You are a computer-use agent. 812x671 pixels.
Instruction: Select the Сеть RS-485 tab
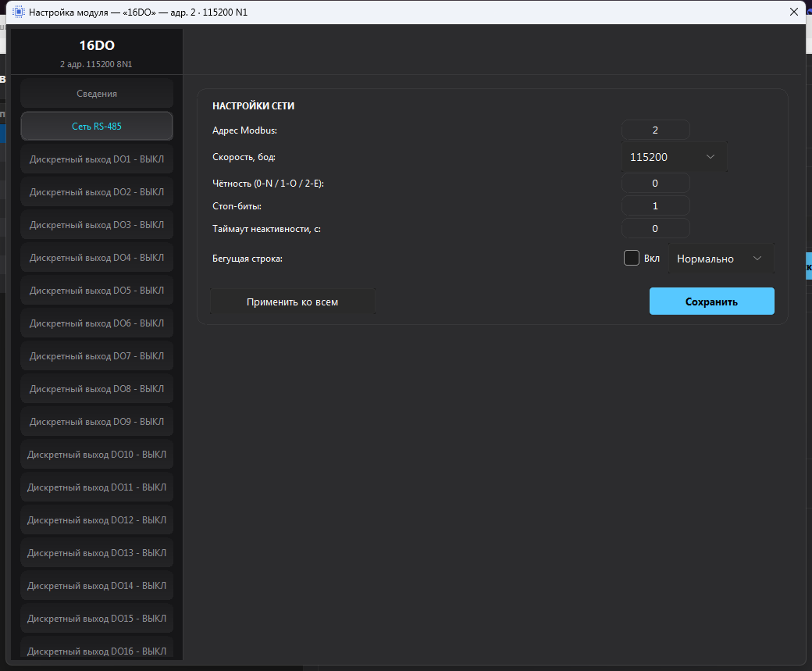[97, 127]
